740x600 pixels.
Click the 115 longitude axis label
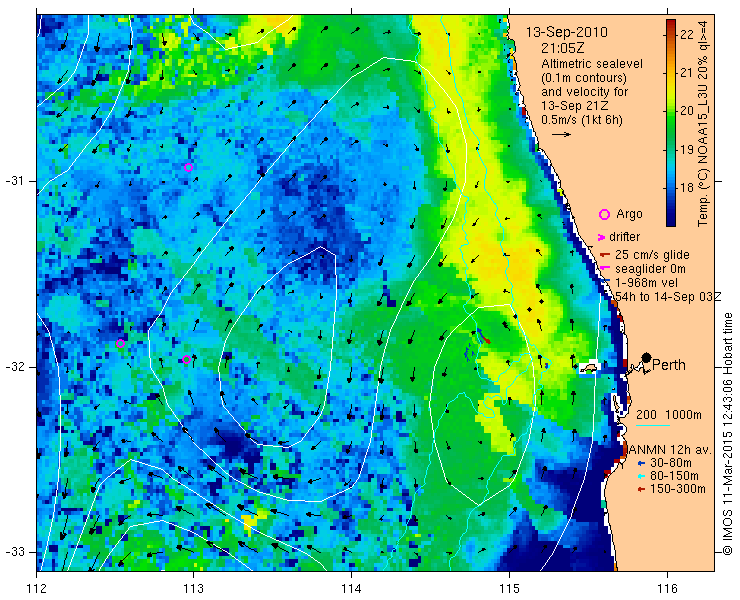click(509, 588)
